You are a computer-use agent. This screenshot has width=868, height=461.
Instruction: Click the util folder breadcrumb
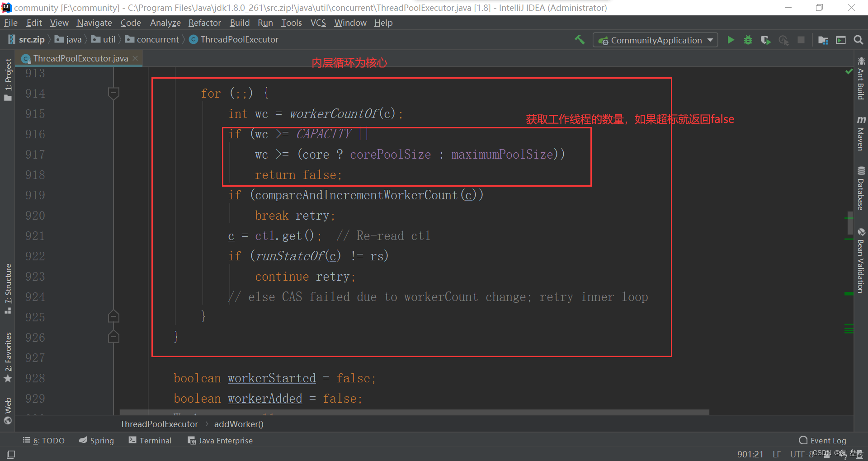(104, 40)
